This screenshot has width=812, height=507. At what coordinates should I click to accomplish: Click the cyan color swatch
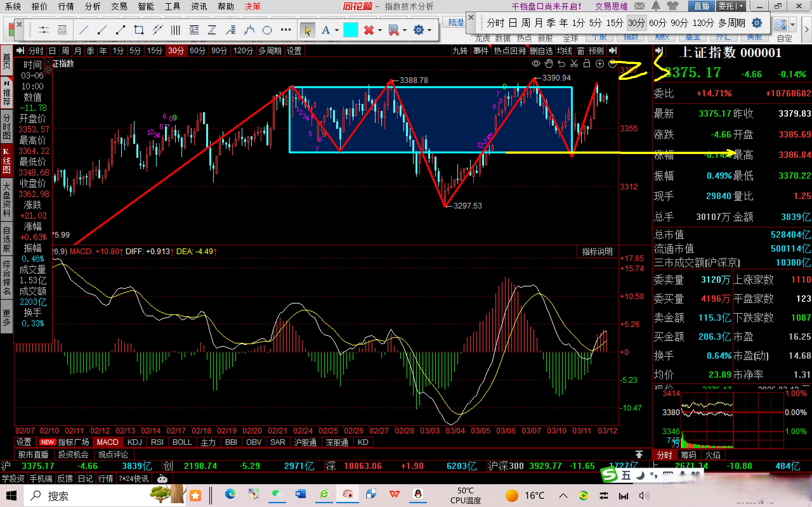click(x=350, y=30)
